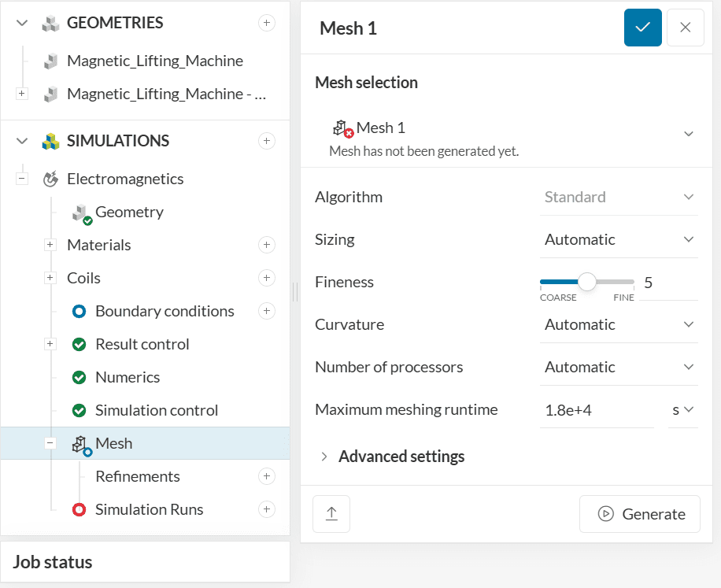
Task: Expand the Materials tree node
Action: click(x=50, y=245)
